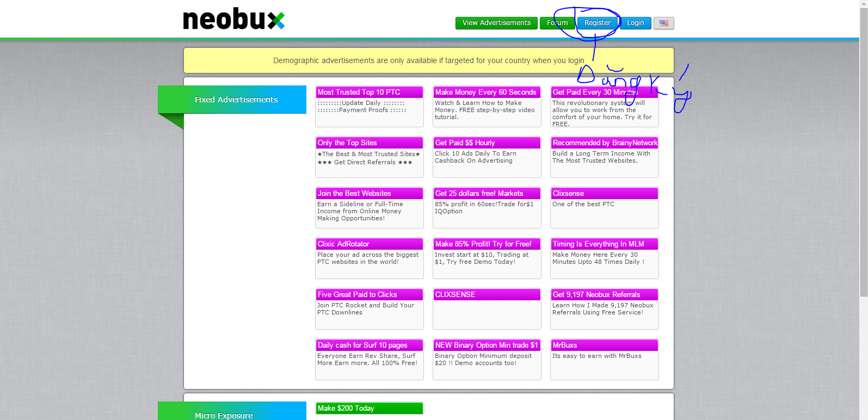Click 'Make Money Here Every 30 Minutes' description

click(x=598, y=258)
